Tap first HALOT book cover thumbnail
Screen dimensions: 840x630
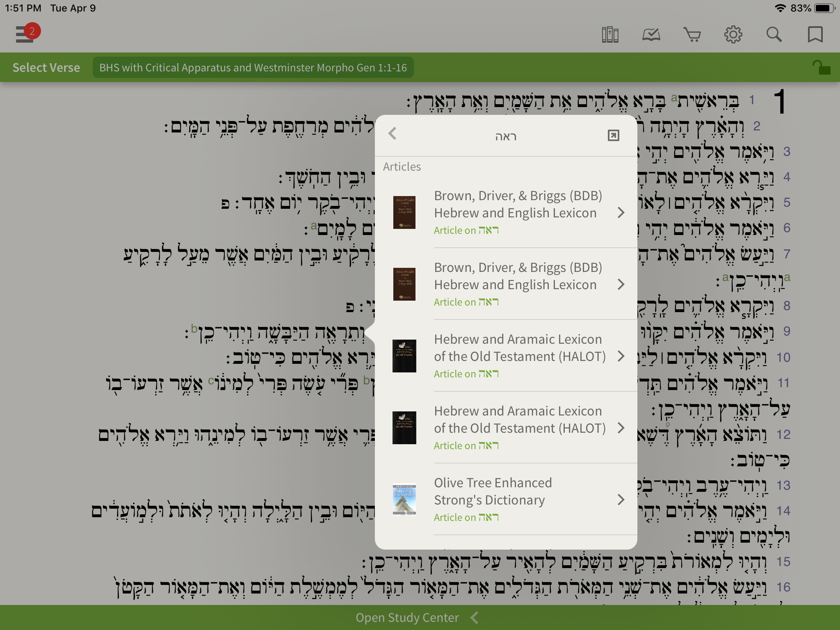[x=404, y=356]
